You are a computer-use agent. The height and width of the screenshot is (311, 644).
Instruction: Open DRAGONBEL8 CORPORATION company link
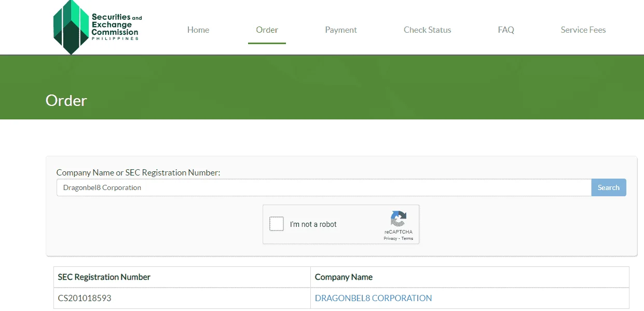pos(373,298)
